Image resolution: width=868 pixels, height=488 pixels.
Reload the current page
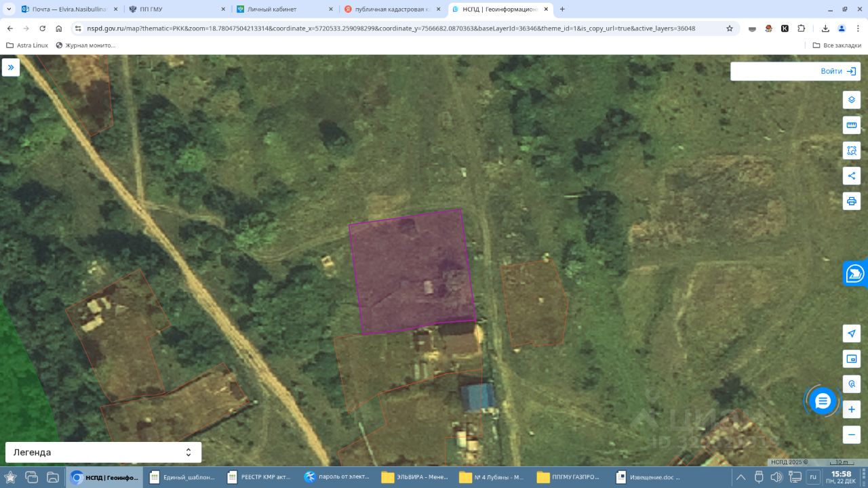click(x=43, y=28)
